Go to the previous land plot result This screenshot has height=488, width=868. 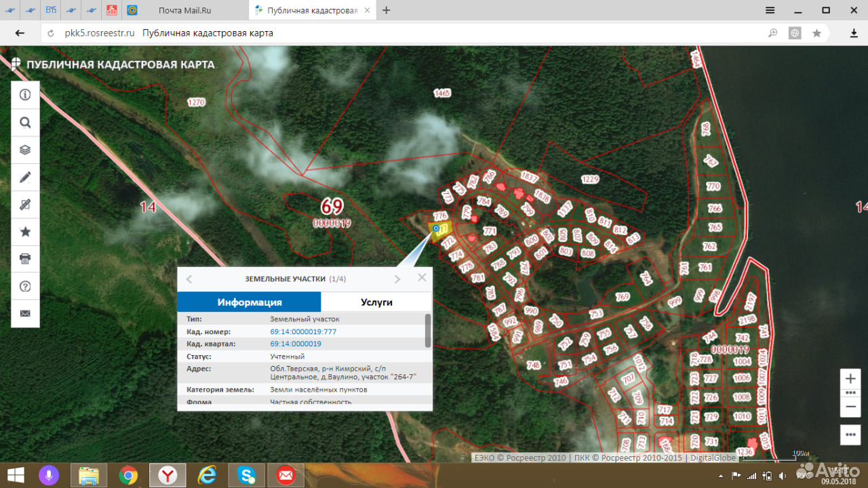click(189, 279)
